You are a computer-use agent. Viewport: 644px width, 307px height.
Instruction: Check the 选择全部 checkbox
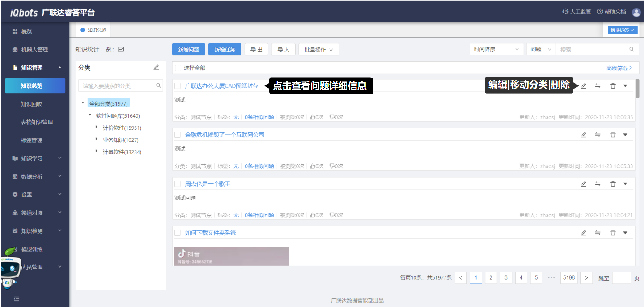(x=178, y=68)
